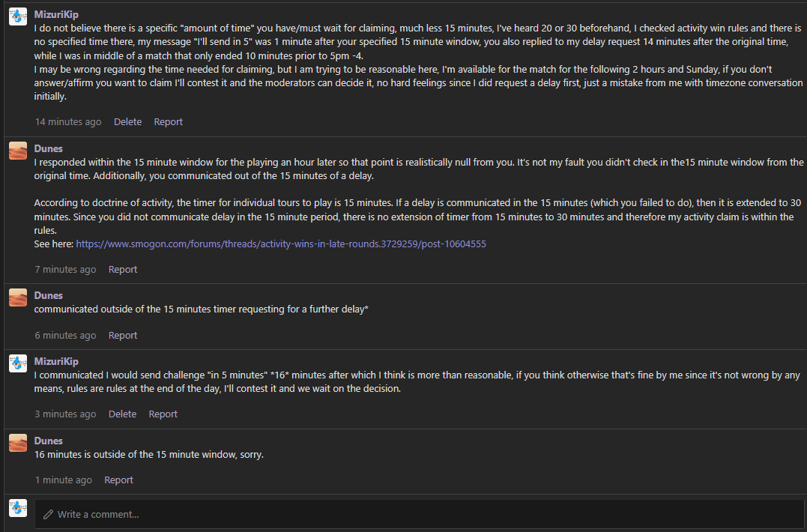Delete the comment posted 3 minutes ago
The image size is (807, 532).
[122, 414]
